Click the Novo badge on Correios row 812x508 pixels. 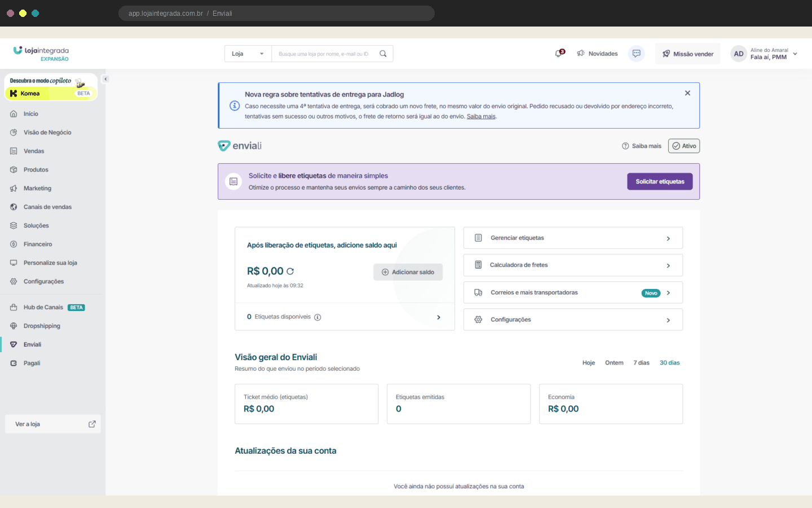pyautogui.click(x=651, y=294)
